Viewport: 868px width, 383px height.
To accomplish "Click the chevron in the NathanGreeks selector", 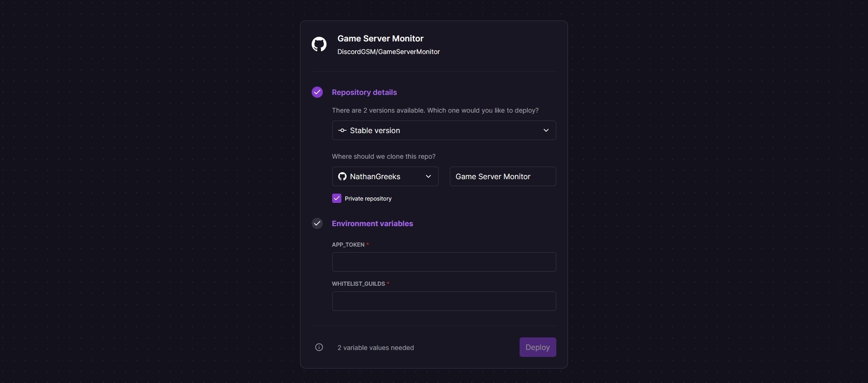I will pos(428,176).
